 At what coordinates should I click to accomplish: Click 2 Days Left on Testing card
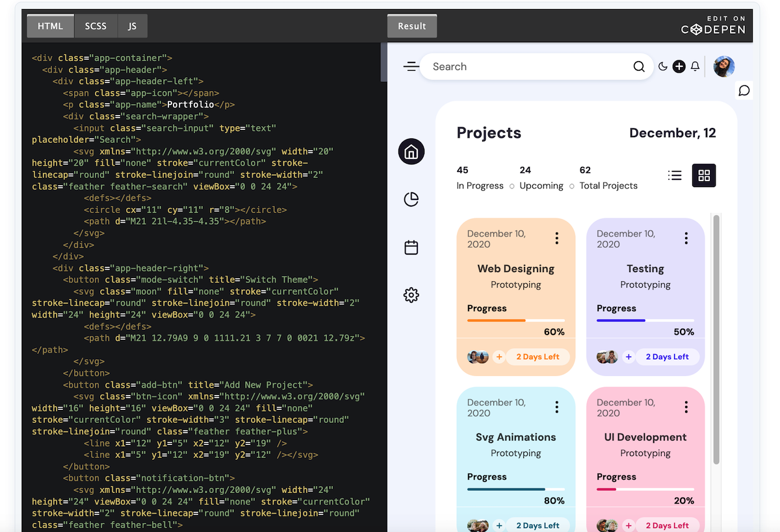point(667,357)
